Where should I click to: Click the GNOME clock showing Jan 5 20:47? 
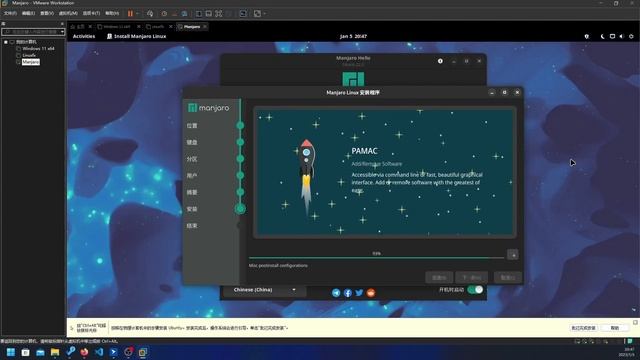pos(353,36)
